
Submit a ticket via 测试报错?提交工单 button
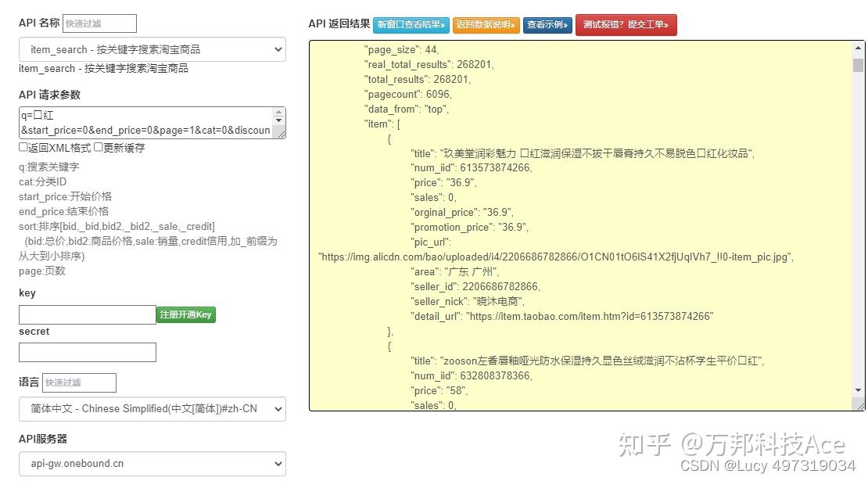(x=626, y=24)
